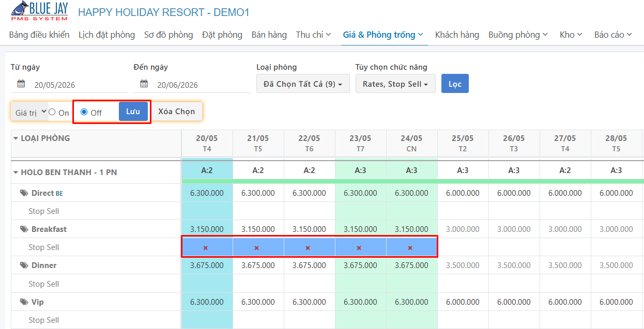
Task: Select the On radio option
Action: [x=52, y=112]
